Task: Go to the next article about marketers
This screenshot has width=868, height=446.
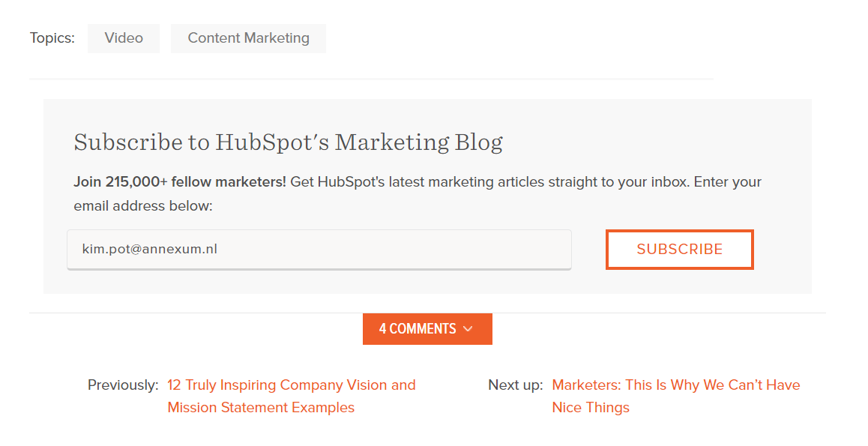Action: tap(675, 385)
